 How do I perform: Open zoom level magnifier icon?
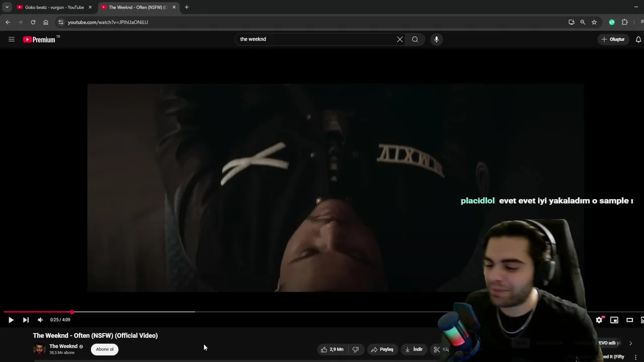pyautogui.click(x=583, y=22)
